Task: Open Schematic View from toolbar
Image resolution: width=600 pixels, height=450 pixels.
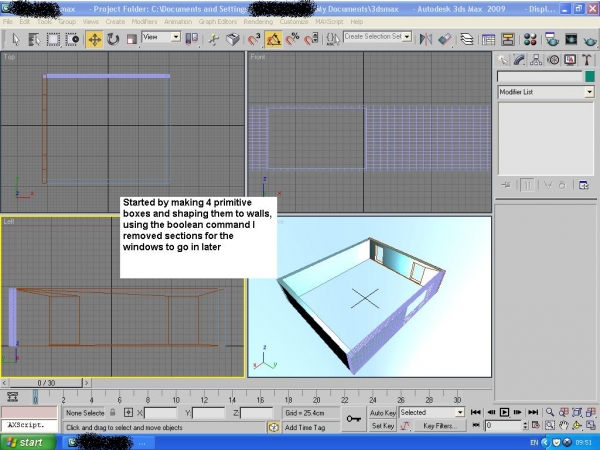Action: [508, 39]
